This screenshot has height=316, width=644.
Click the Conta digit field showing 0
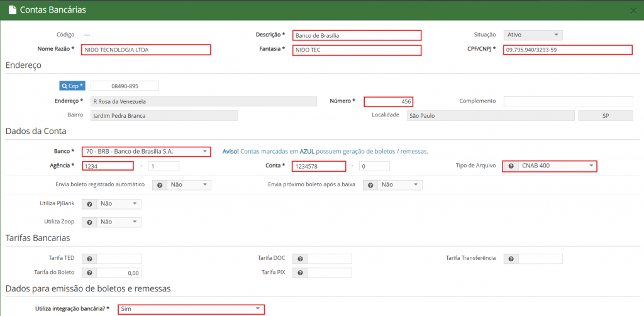tap(374, 166)
